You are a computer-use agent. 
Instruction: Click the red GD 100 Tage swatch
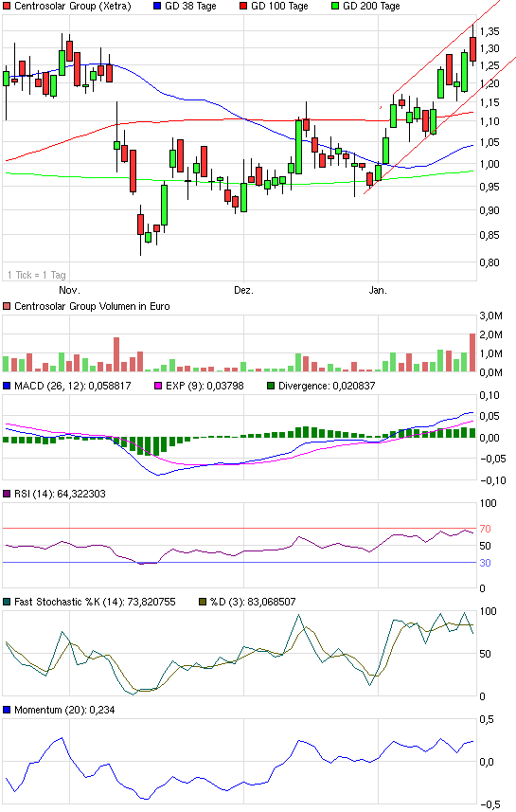click(x=243, y=7)
